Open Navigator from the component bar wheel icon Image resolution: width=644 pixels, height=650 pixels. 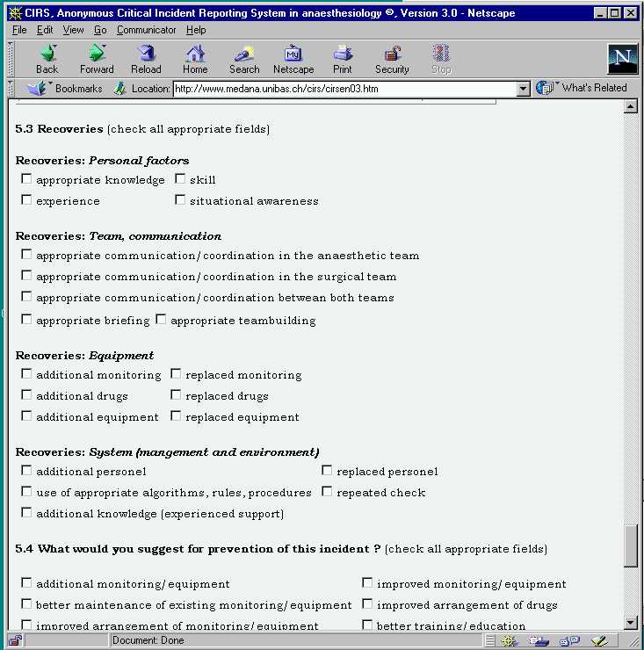click(x=509, y=641)
